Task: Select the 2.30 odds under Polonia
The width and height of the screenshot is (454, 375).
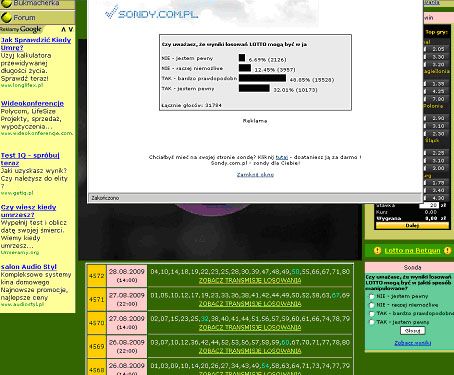Action: [438, 134]
